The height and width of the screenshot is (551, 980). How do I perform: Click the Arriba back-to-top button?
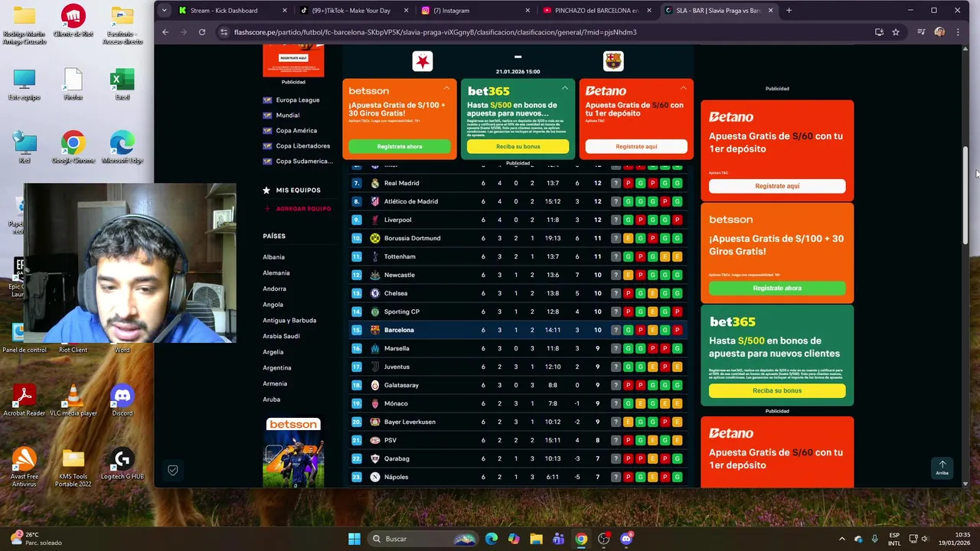click(x=942, y=468)
